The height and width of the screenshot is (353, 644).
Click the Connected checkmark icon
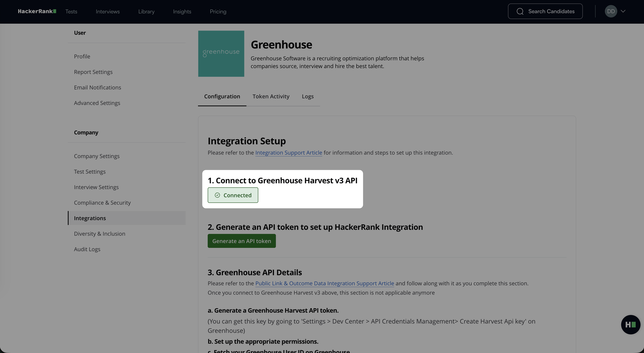[218, 195]
